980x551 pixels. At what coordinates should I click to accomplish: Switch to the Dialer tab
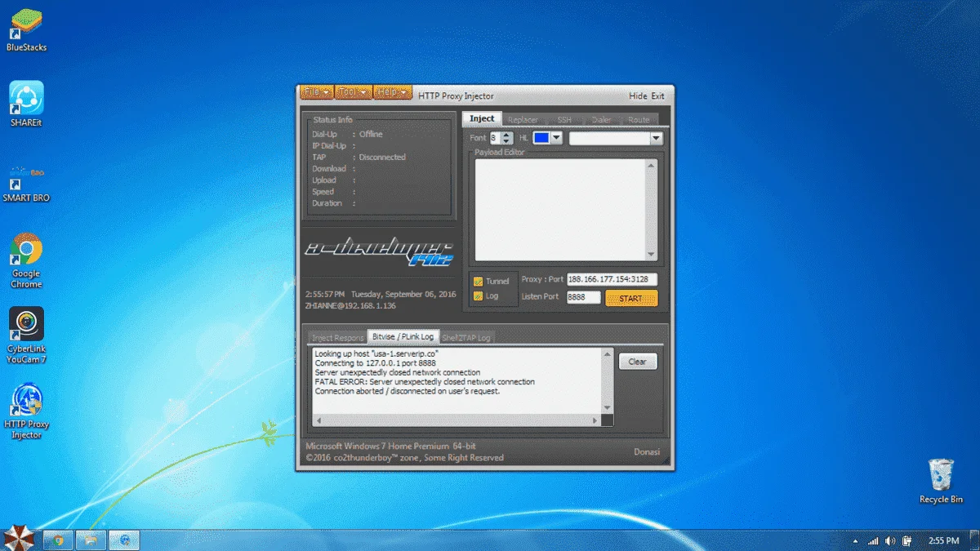click(x=602, y=120)
